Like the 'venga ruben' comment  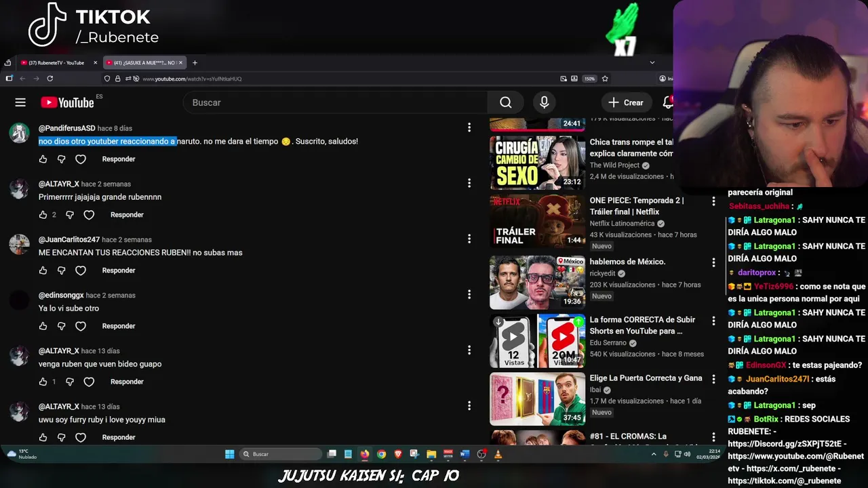point(43,382)
